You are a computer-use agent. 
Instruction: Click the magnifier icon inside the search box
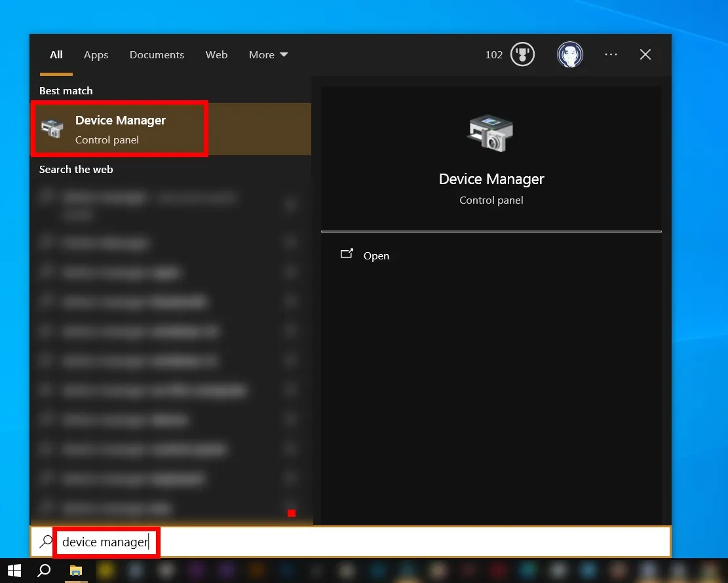pyautogui.click(x=45, y=542)
